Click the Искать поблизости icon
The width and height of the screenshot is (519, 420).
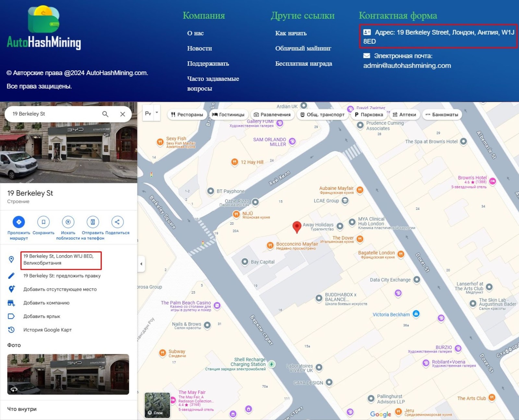[68, 222]
